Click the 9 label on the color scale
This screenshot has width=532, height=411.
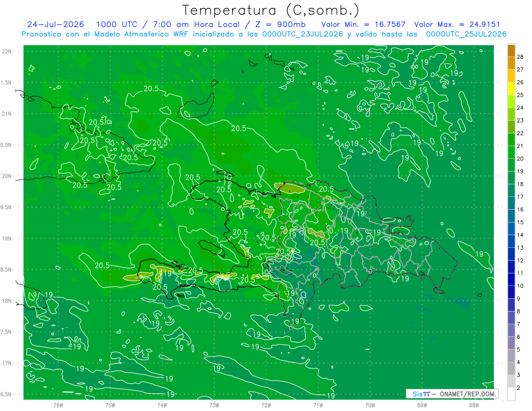pyautogui.click(x=519, y=299)
